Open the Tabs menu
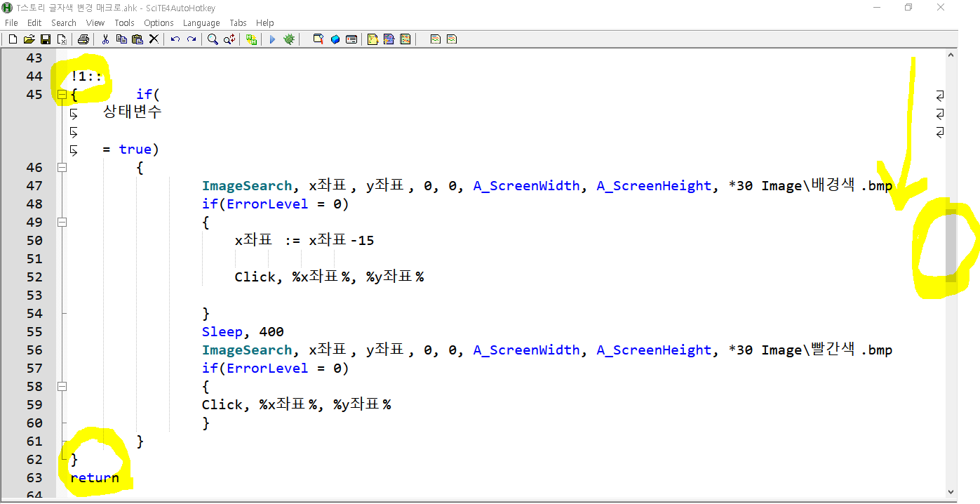 coord(239,23)
